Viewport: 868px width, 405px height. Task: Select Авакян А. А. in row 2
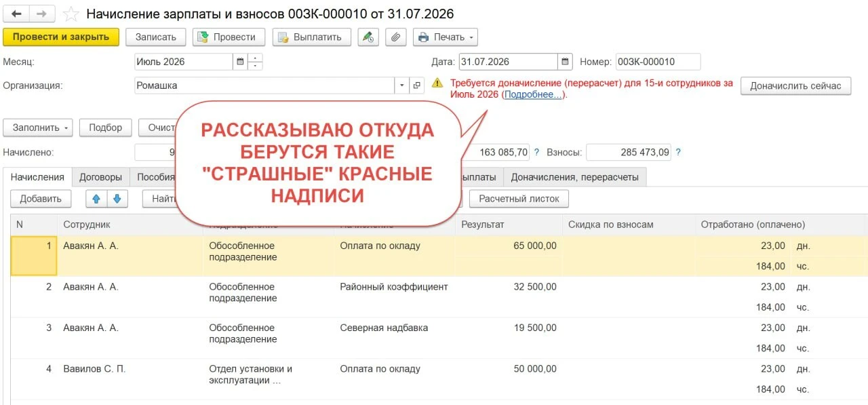[x=91, y=287]
